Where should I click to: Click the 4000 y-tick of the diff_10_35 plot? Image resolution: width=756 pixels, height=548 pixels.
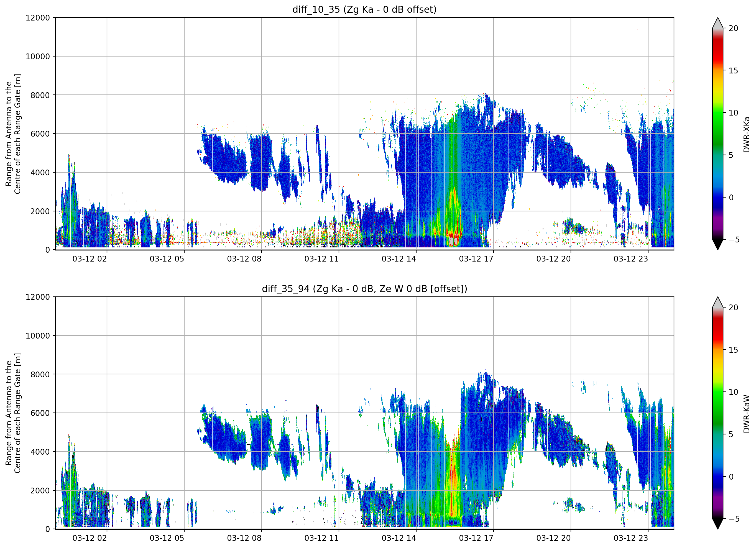[40, 172]
